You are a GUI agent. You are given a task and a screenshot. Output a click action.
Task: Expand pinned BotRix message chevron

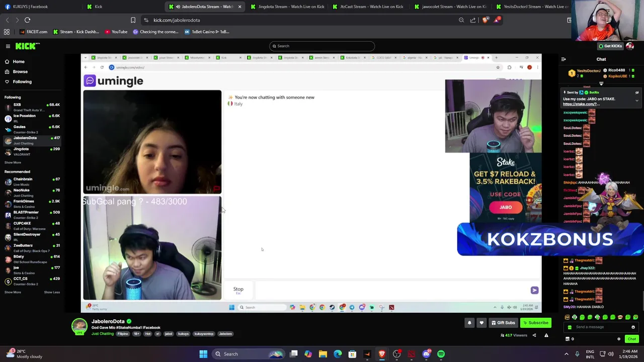click(637, 101)
